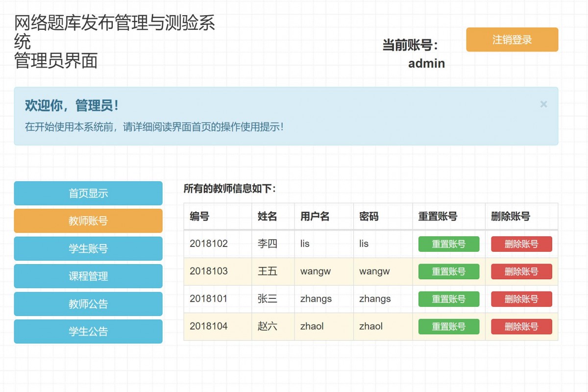View the 教师公告 announcements
This screenshot has height=392, width=588.
tap(88, 304)
